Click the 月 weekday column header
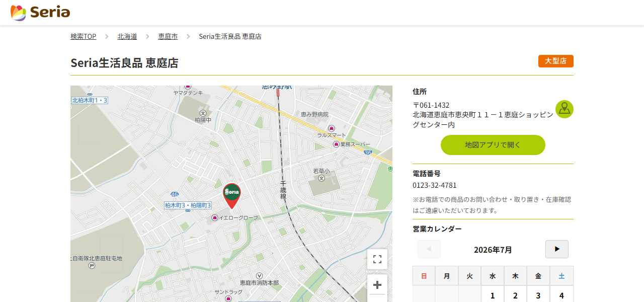Screen dimensions: 644x302 point(447,276)
